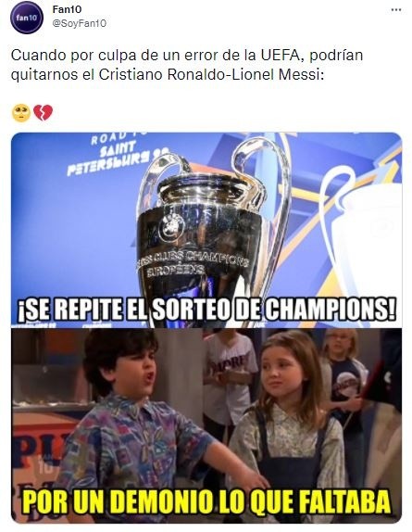Image resolution: width=412 pixels, height=532 pixels.
Task: Open the three-dot more options menu
Action: point(395,10)
